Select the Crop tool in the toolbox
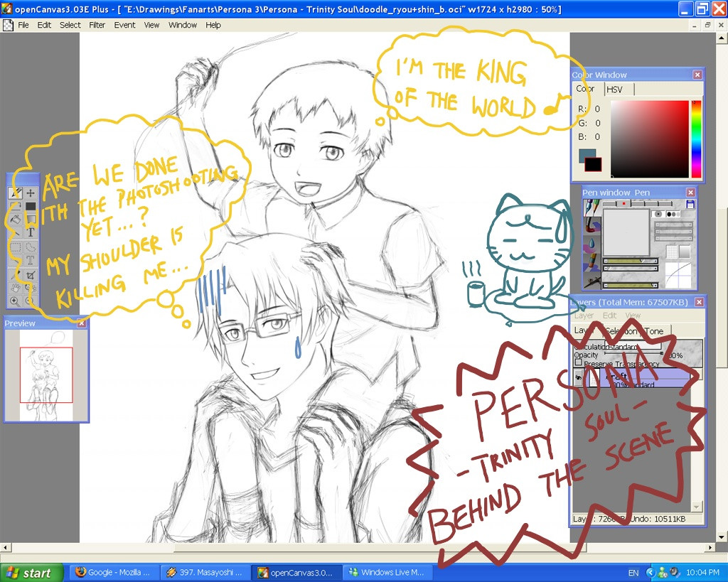This screenshot has height=582, width=728. [31, 275]
